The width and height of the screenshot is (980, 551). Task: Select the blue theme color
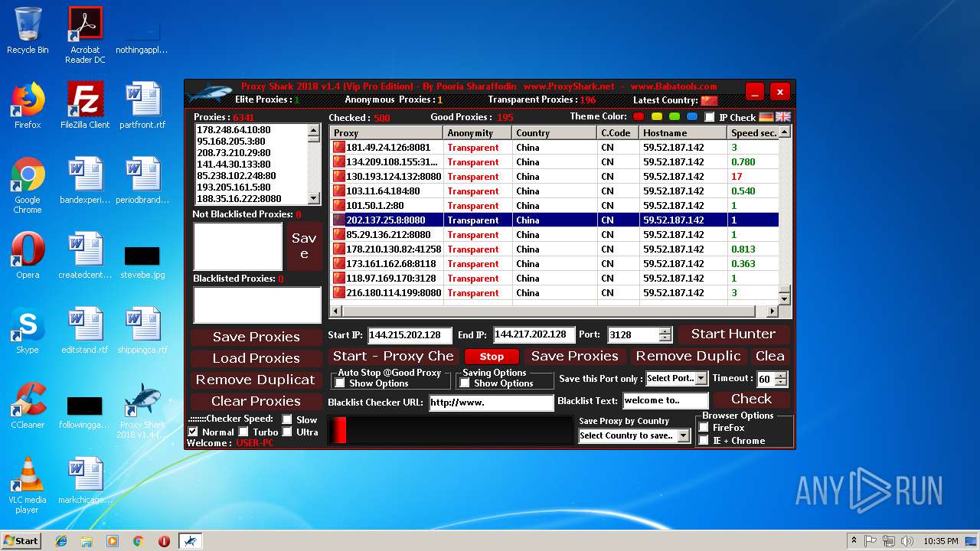pos(692,117)
